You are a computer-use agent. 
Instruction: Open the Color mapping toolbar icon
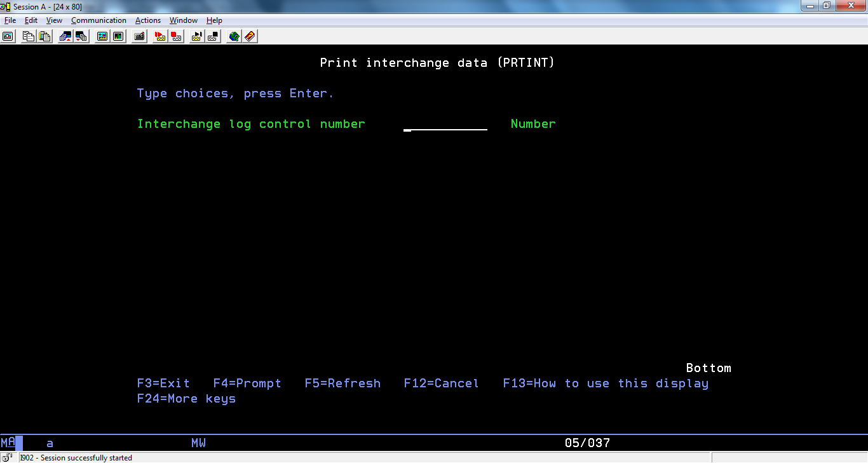pos(118,36)
